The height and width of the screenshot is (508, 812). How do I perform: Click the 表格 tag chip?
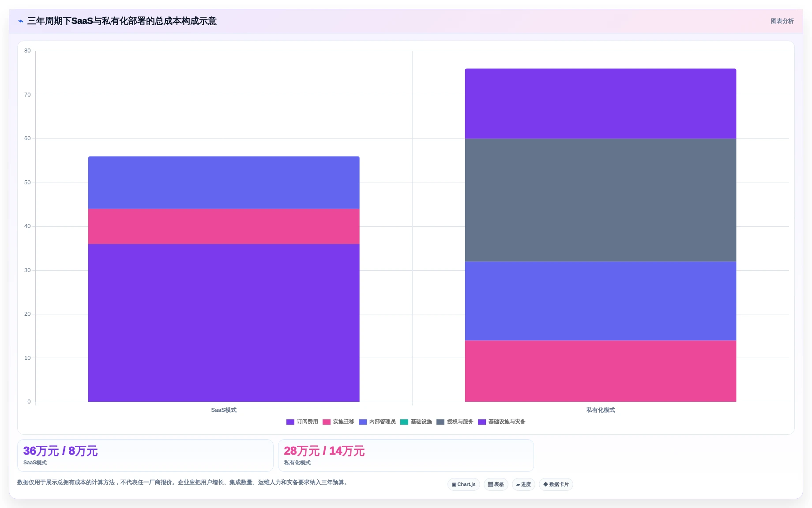[496, 484]
